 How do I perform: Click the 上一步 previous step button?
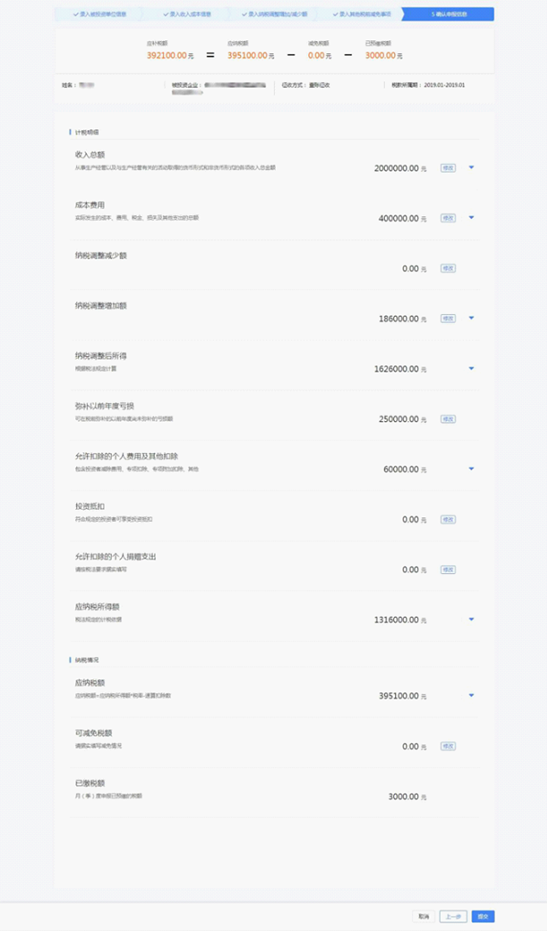pos(453,916)
